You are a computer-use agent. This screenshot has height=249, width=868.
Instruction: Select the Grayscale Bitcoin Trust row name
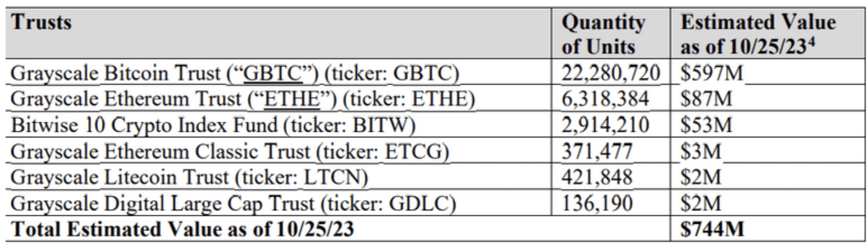[x=235, y=72]
